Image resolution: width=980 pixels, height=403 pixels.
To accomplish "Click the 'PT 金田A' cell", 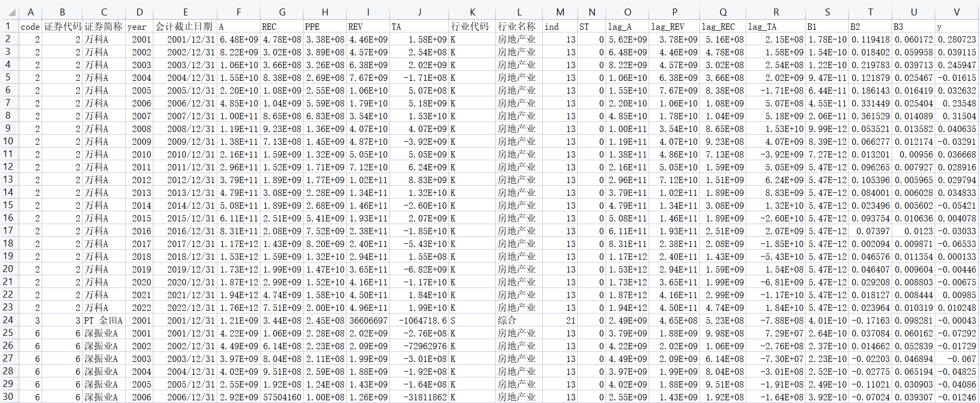I will [104, 320].
